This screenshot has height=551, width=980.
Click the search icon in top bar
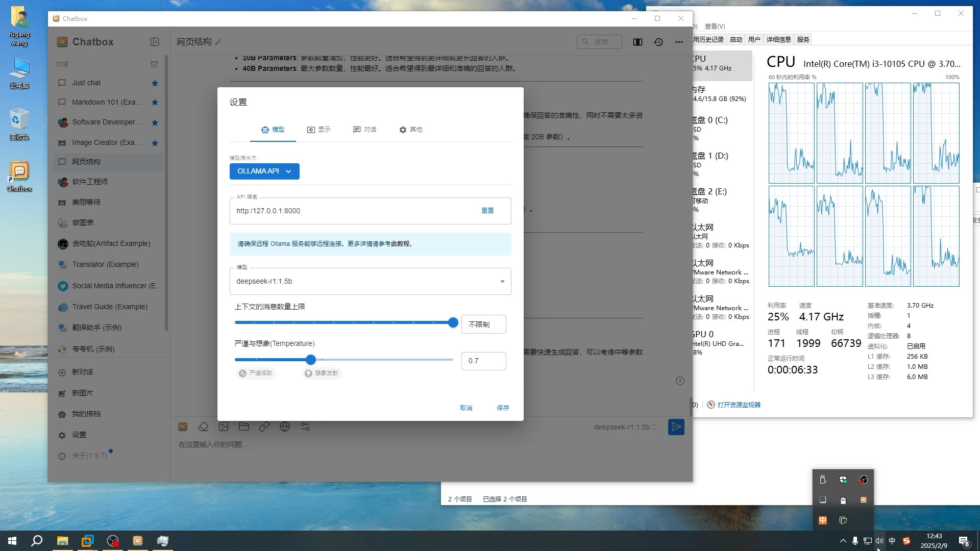coord(585,42)
